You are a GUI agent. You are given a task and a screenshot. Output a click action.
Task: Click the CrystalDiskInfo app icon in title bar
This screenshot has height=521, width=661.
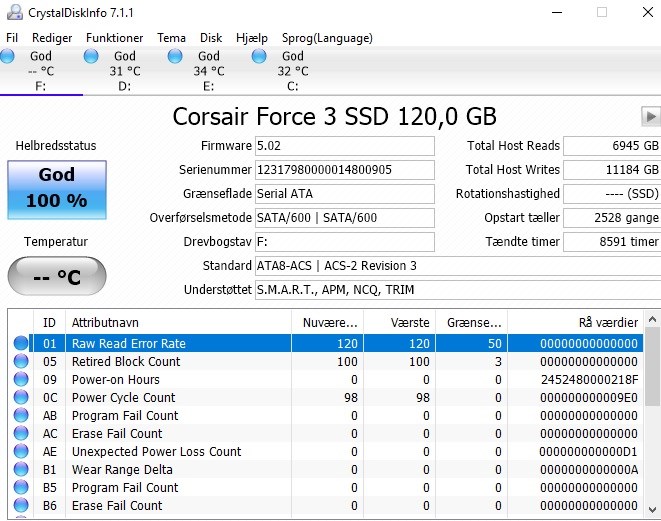15,12
